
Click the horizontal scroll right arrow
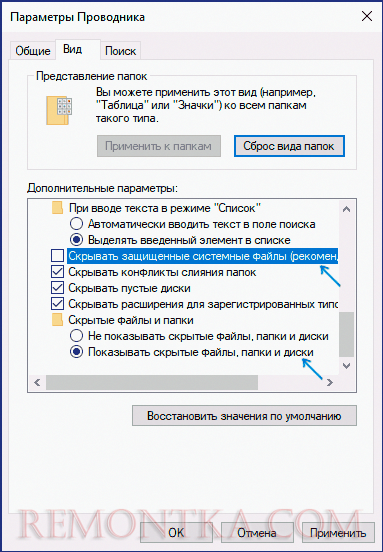(x=330, y=382)
